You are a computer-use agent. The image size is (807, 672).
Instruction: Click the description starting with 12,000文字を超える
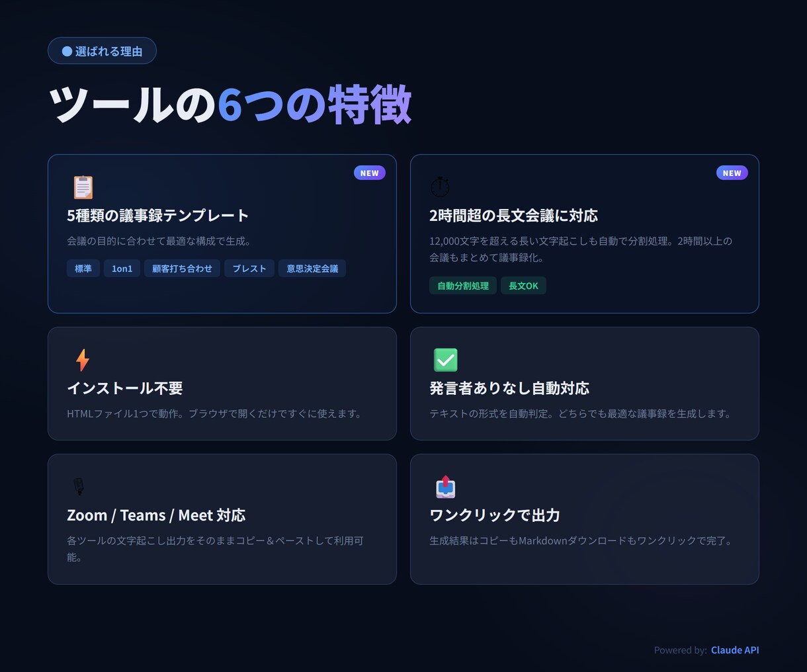pos(581,249)
